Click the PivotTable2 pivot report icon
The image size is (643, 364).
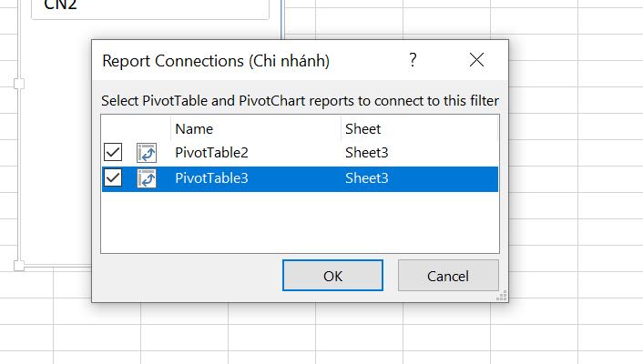click(147, 153)
